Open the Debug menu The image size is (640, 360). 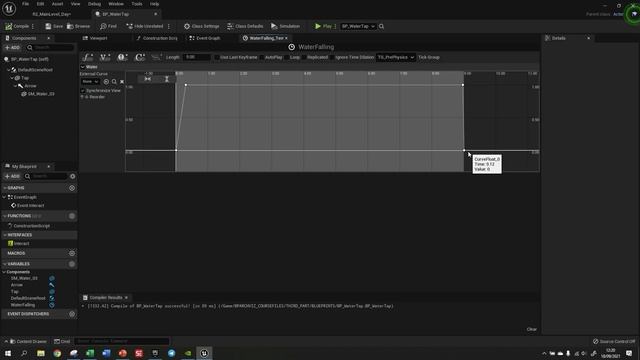tap(94, 4)
